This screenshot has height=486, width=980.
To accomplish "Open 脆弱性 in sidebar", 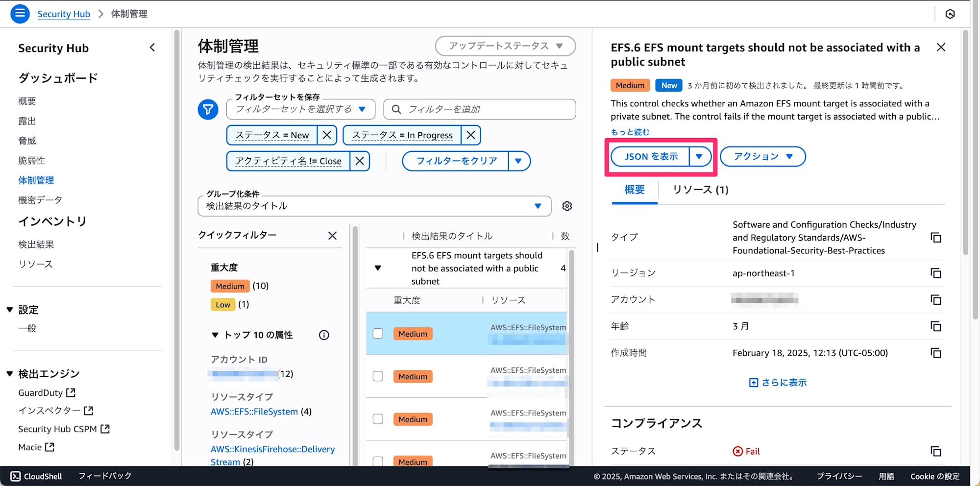I will point(31,160).
